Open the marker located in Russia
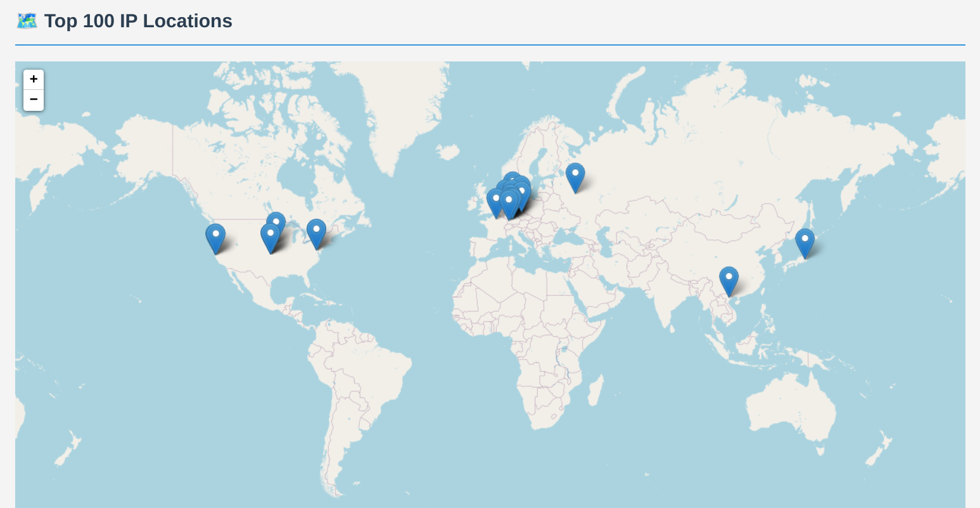The width and height of the screenshot is (980, 508). click(x=575, y=178)
